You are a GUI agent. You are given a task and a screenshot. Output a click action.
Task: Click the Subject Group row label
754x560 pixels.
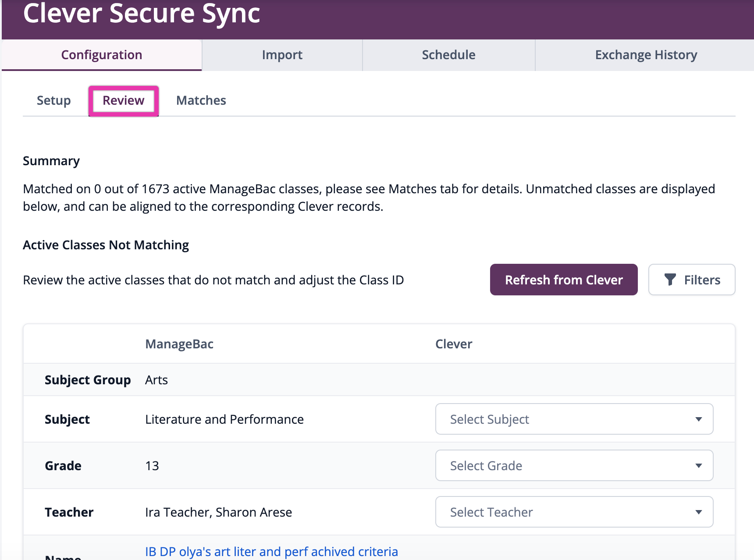point(88,380)
